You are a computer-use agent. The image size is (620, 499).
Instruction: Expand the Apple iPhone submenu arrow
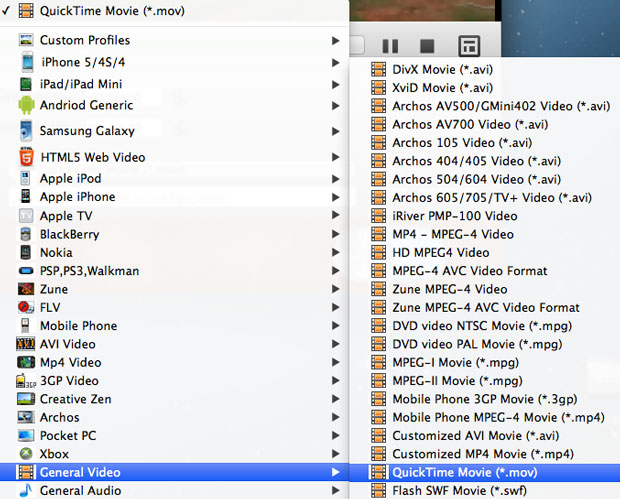point(336,197)
